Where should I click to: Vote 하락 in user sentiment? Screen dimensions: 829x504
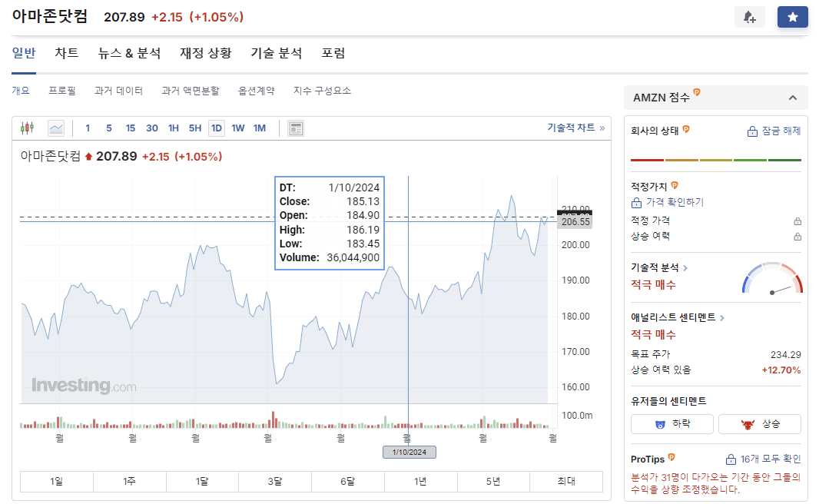(x=671, y=423)
